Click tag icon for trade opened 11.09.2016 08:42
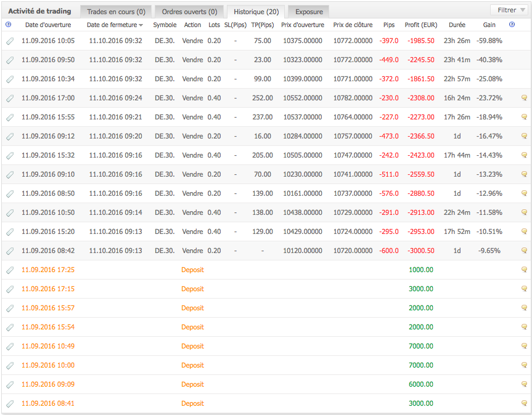Image resolution: width=532 pixels, height=415 pixels. tap(9, 251)
